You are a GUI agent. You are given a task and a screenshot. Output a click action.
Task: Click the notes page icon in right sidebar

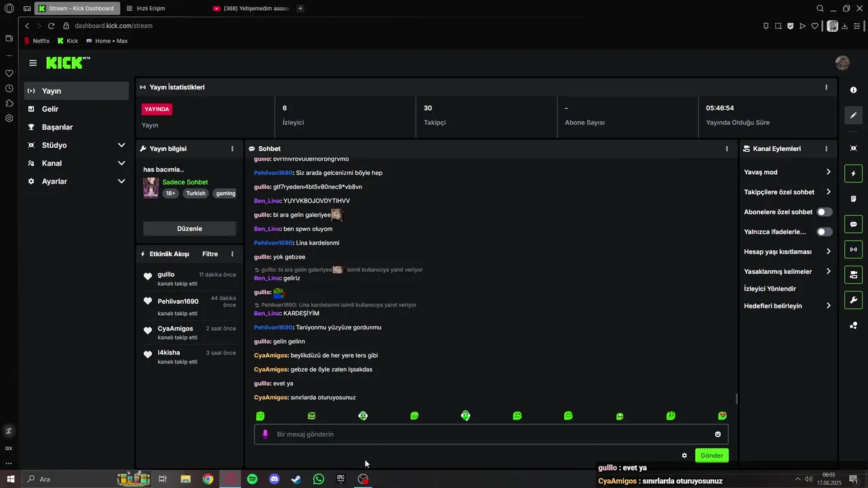(x=853, y=199)
